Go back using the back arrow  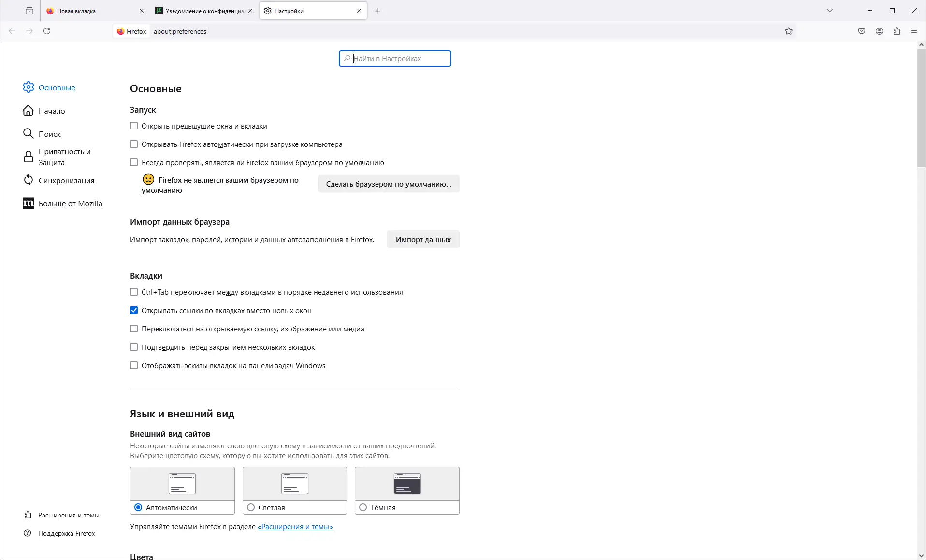[x=13, y=31]
